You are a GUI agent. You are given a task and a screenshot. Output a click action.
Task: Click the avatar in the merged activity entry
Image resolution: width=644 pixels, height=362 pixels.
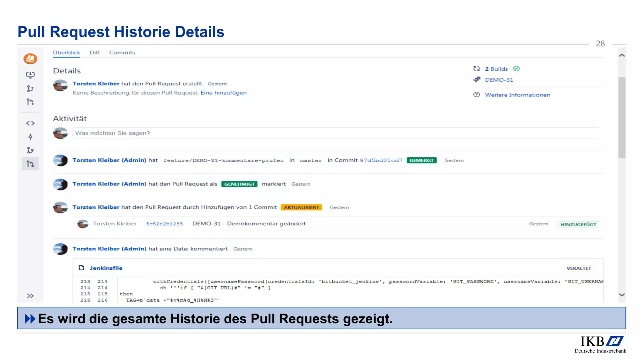tap(60, 160)
